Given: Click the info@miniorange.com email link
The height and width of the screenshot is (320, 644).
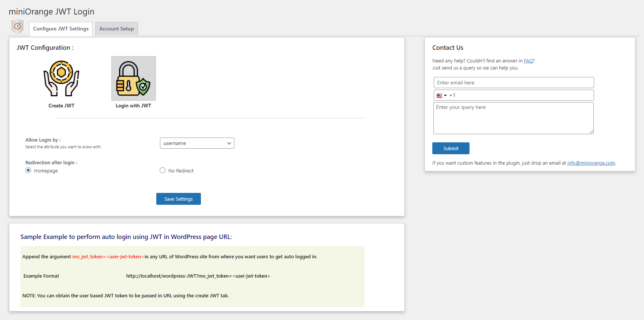Looking at the screenshot, I should click(x=591, y=163).
